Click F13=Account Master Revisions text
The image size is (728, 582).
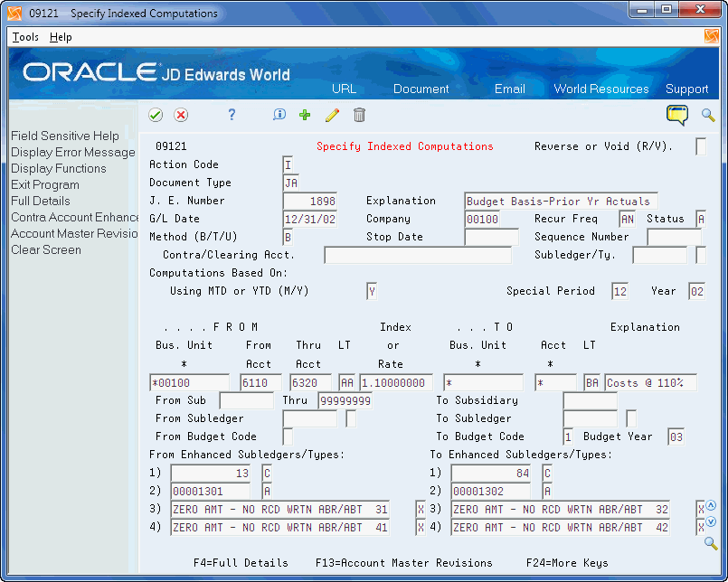[x=404, y=563]
